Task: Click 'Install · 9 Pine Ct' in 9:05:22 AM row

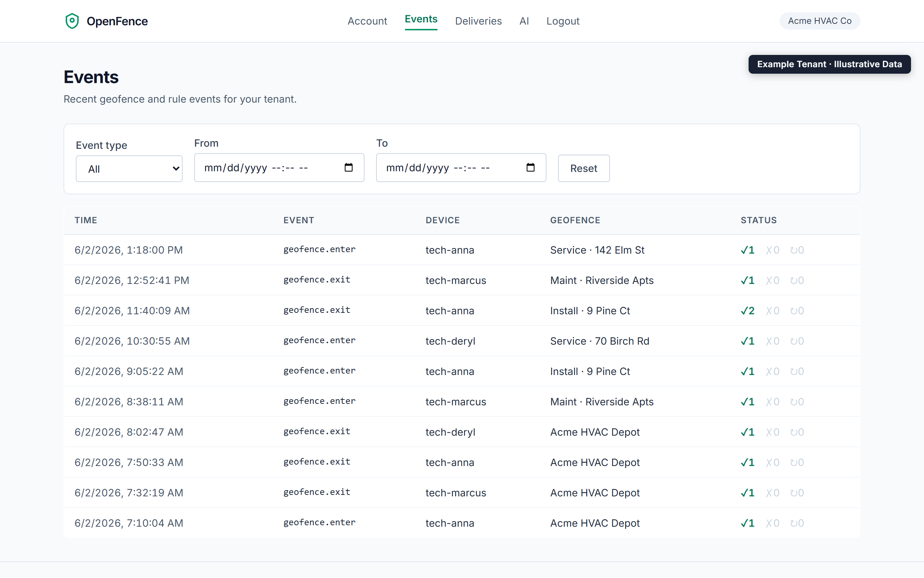Action: click(x=590, y=371)
